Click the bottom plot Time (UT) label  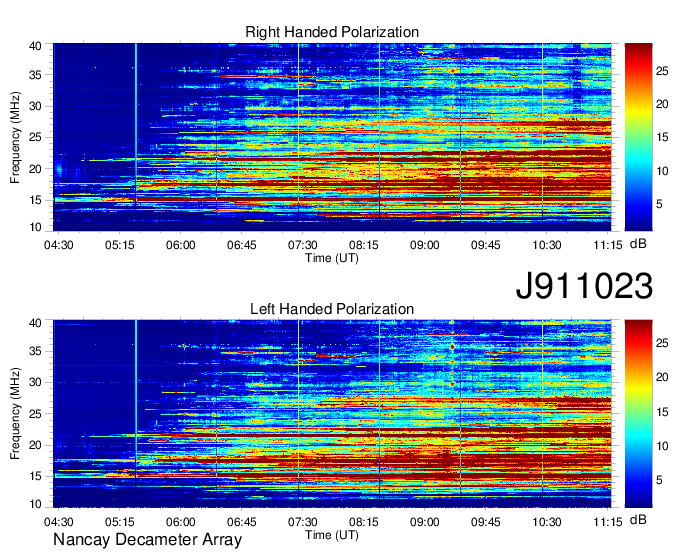332,535
